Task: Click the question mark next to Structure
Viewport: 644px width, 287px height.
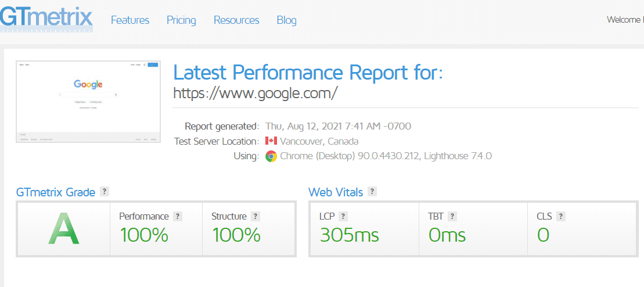Action: click(x=256, y=216)
